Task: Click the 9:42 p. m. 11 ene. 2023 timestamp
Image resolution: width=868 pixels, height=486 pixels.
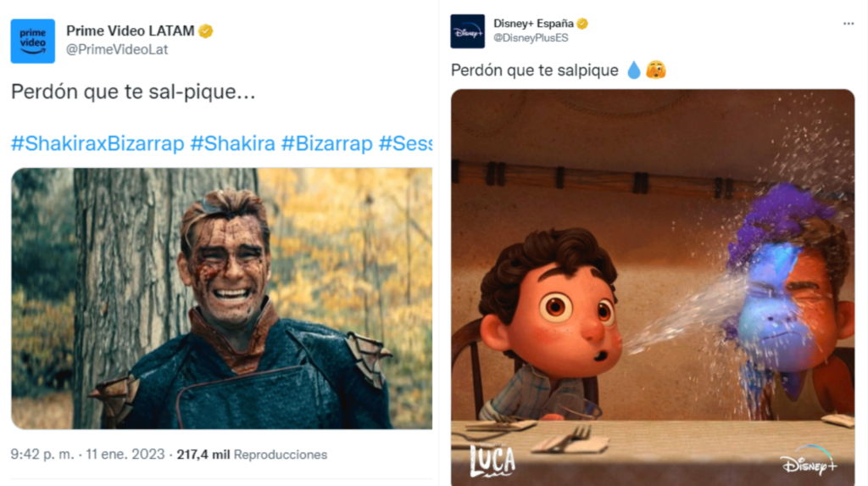Action: point(87,455)
